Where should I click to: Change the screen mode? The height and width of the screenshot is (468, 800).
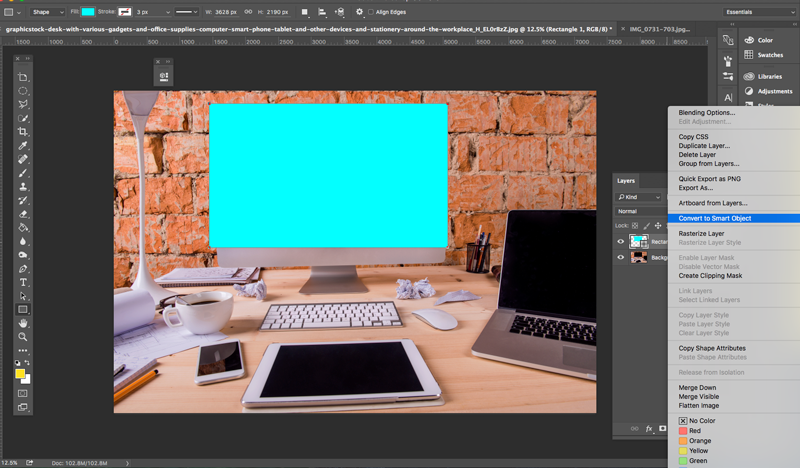pos(23,407)
